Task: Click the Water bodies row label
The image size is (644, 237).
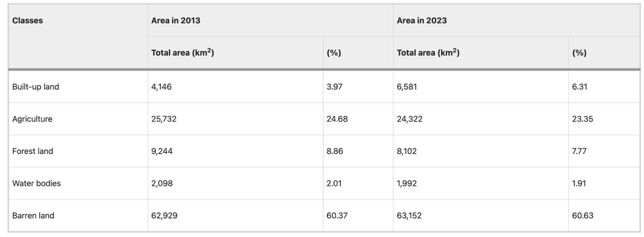Action: (x=36, y=183)
